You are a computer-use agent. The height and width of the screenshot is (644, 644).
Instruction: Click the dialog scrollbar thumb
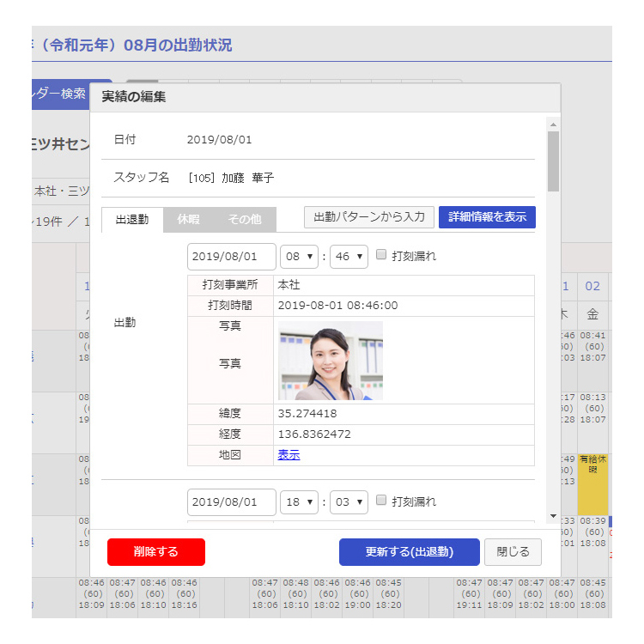point(553,161)
